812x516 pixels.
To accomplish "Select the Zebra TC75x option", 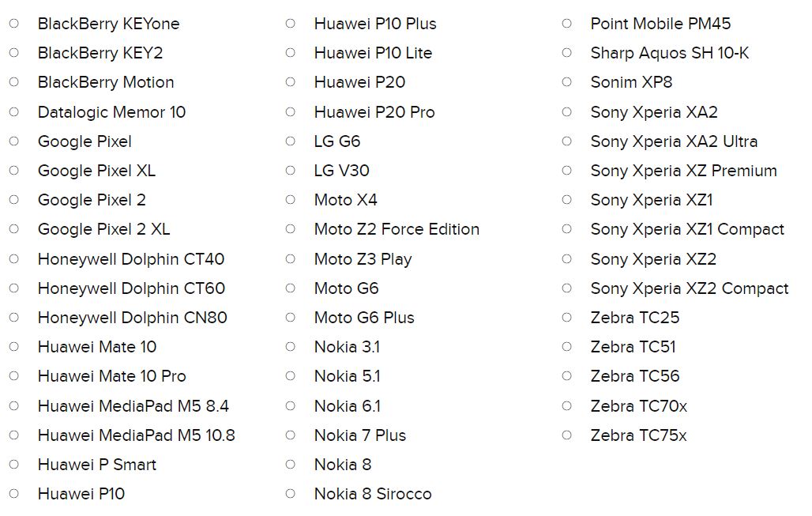I will pos(567,435).
